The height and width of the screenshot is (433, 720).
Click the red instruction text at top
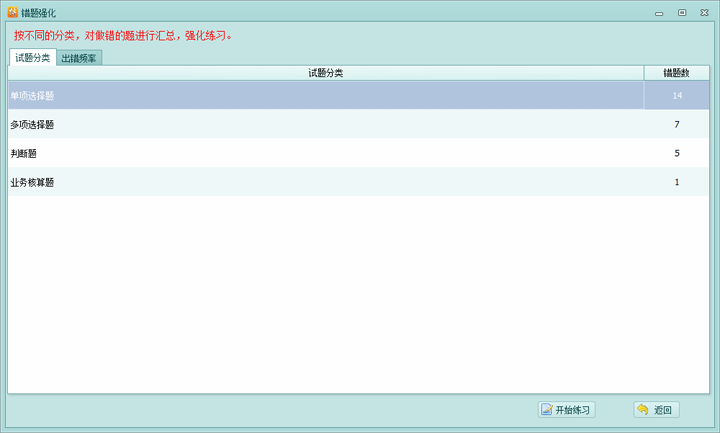click(123, 35)
